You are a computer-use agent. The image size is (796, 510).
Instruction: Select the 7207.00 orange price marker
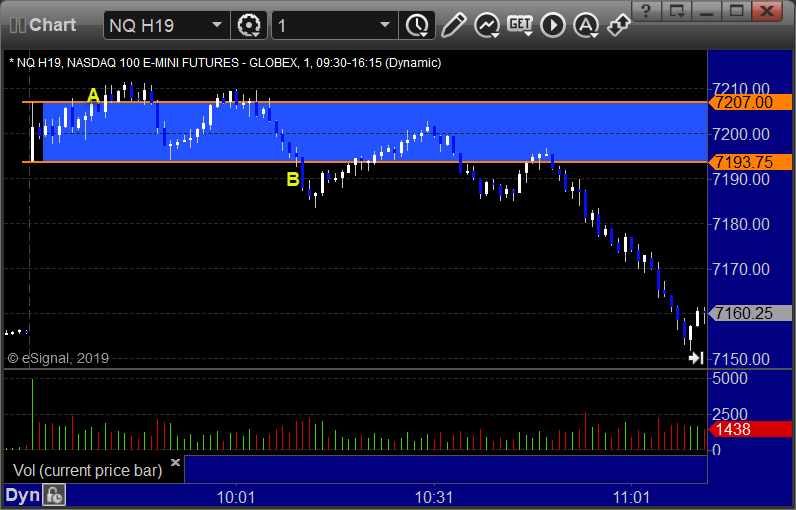pyautogui.click(x=750, y=102)
